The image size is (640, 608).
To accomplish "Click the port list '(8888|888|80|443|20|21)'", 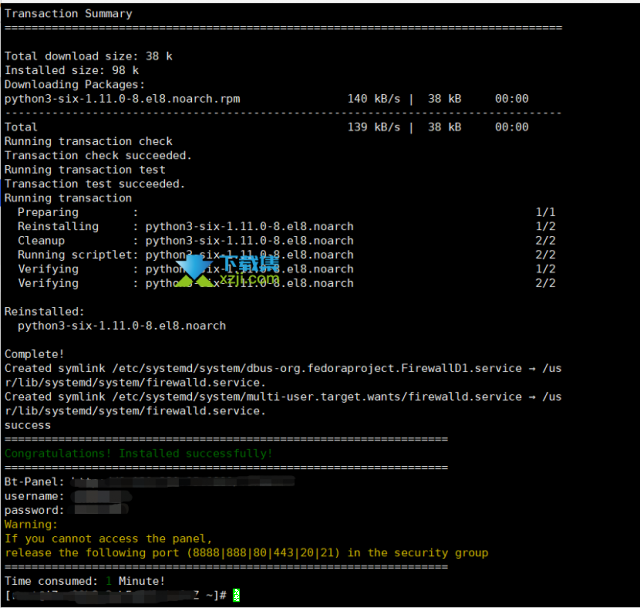I will click(x=263, y=553).
